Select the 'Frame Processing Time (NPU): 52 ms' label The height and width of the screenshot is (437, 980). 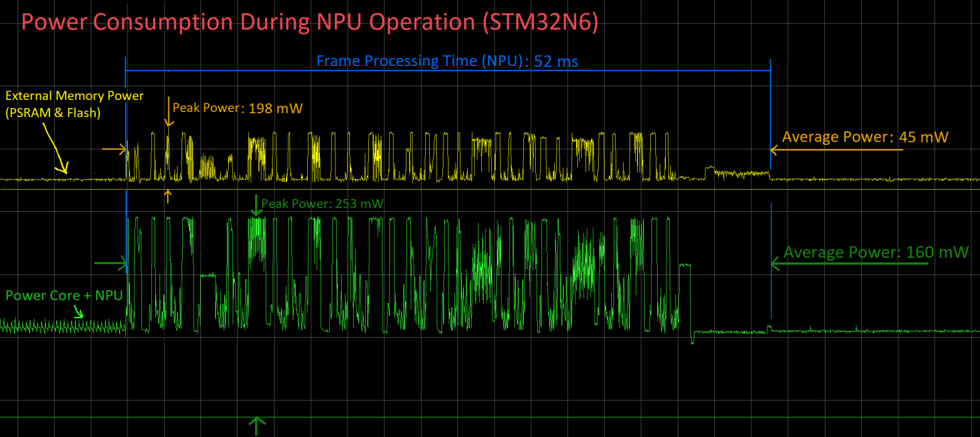pos(447,62)
